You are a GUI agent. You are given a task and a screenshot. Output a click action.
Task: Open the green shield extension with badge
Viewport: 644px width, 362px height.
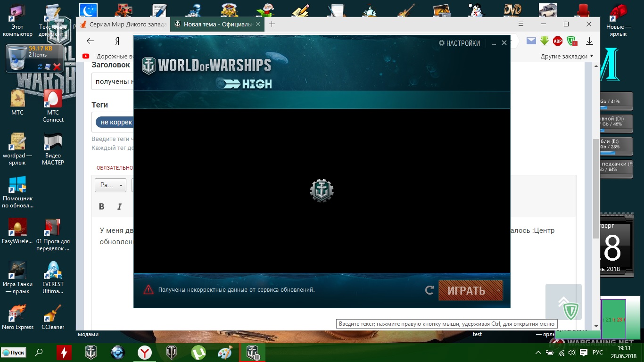click(572, 41)
